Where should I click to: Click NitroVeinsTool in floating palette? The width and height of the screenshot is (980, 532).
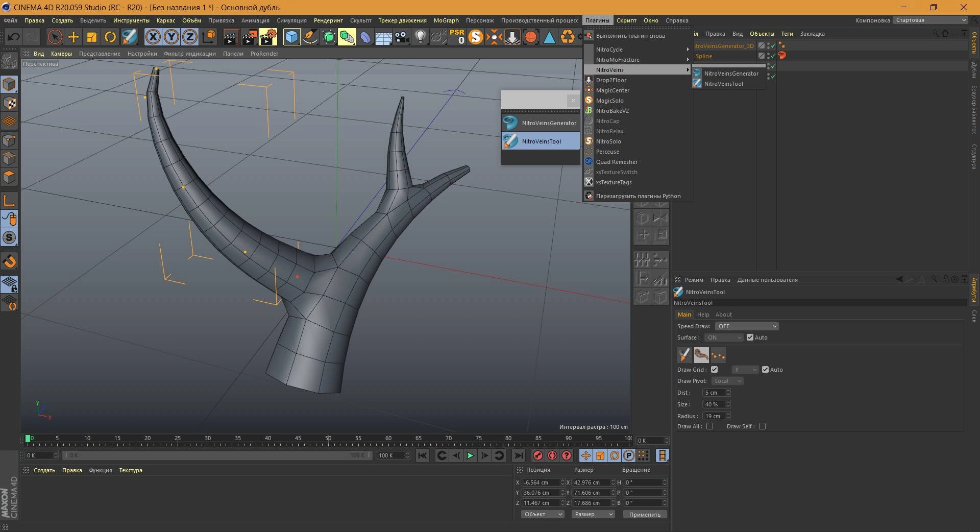(541, 141)
